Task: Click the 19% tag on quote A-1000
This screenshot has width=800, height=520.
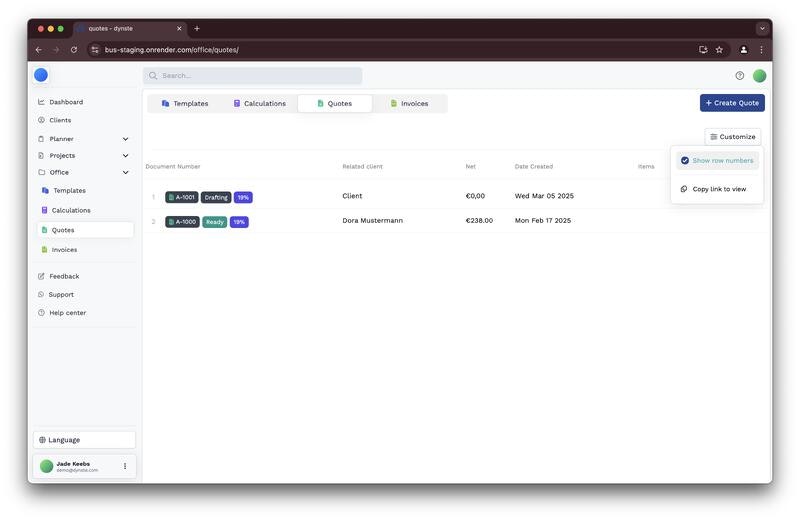Action: [x=239, y=222]
